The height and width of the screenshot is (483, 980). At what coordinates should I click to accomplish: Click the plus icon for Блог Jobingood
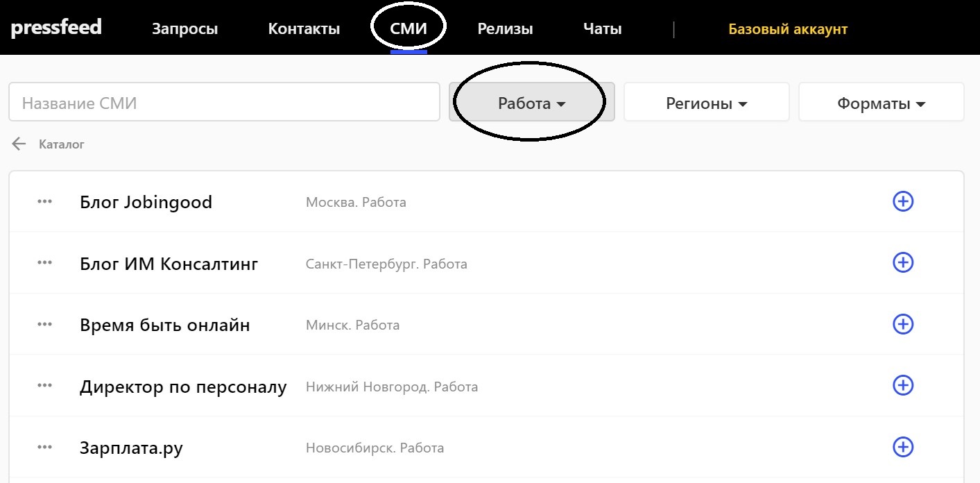click(902, 201)
